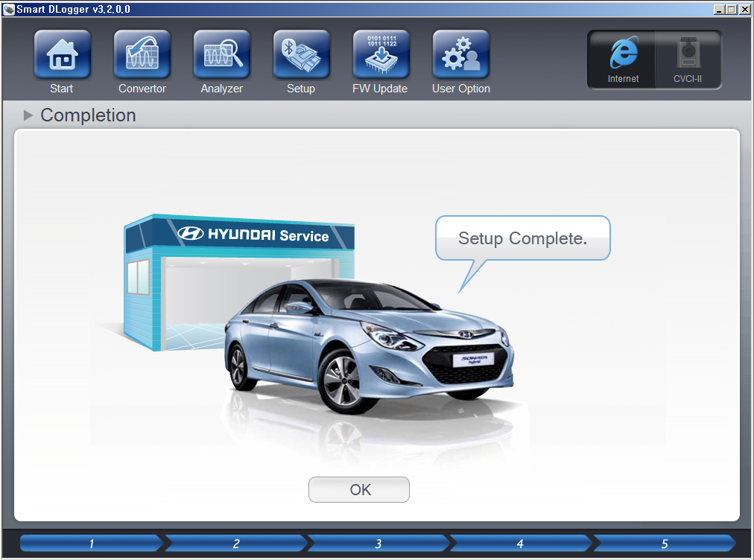This screenshot has height=560, width=754.
Task: Go to step 2 in progress bar
Action: pyautogui.click(x=235, y=543)
